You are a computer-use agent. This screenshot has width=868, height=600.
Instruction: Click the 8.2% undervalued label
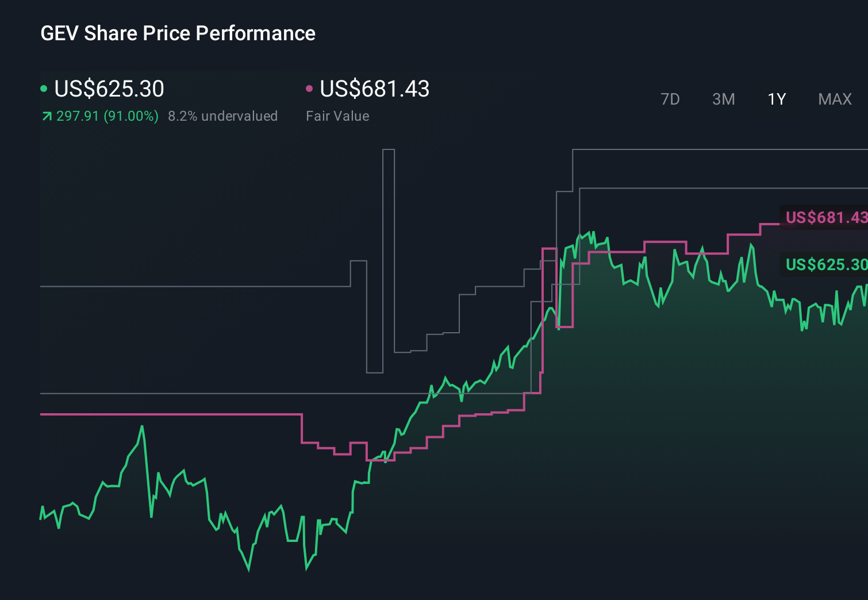coord(223,116)
